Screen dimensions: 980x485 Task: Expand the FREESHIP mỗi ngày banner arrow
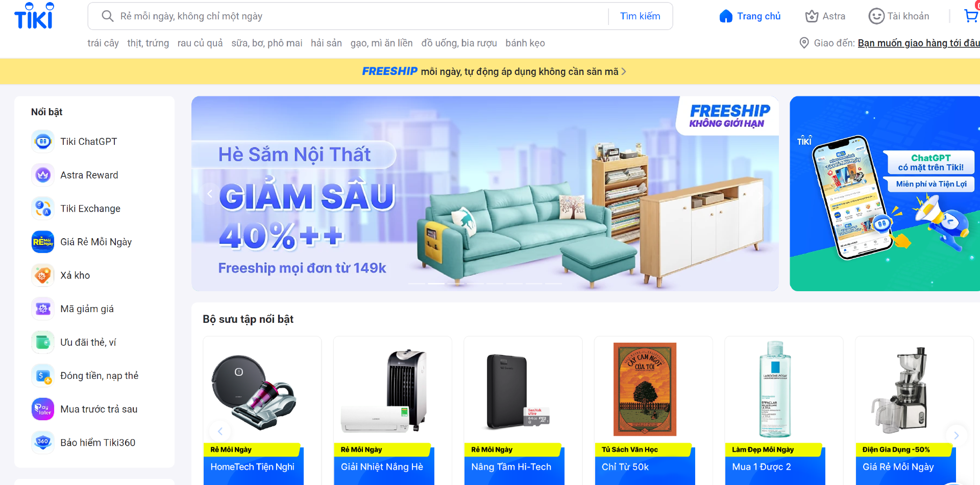click(x=624, y=71)
